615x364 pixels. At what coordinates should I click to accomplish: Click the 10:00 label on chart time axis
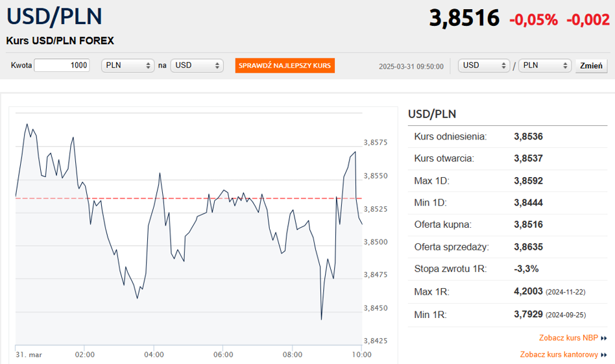coord(361,354)
